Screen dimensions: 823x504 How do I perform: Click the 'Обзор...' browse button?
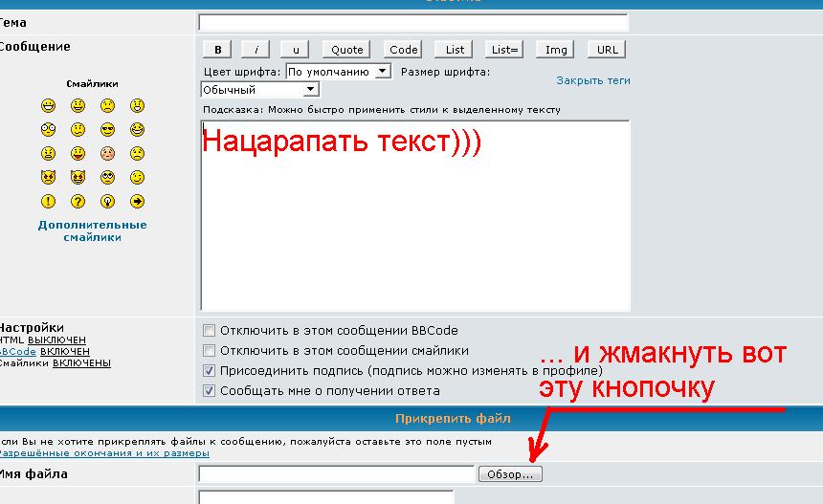click(510, 474)
